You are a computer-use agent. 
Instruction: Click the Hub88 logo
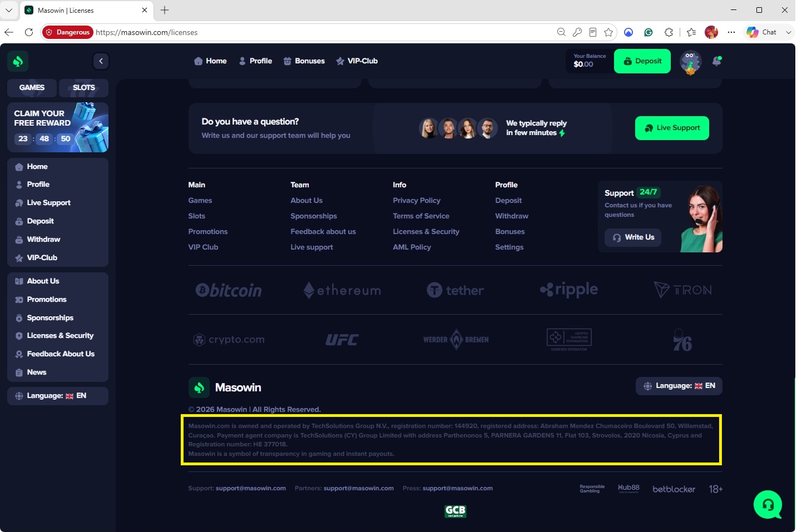pos(628,489)
